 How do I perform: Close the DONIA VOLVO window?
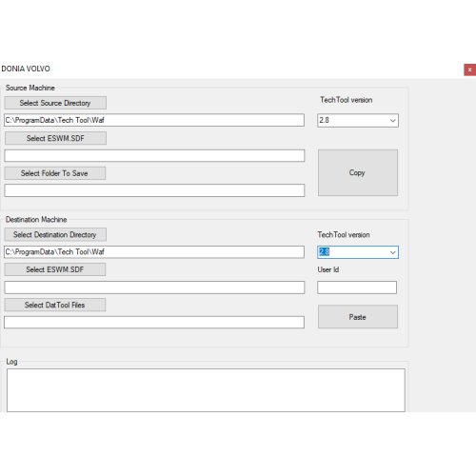[x=469, y=69]
